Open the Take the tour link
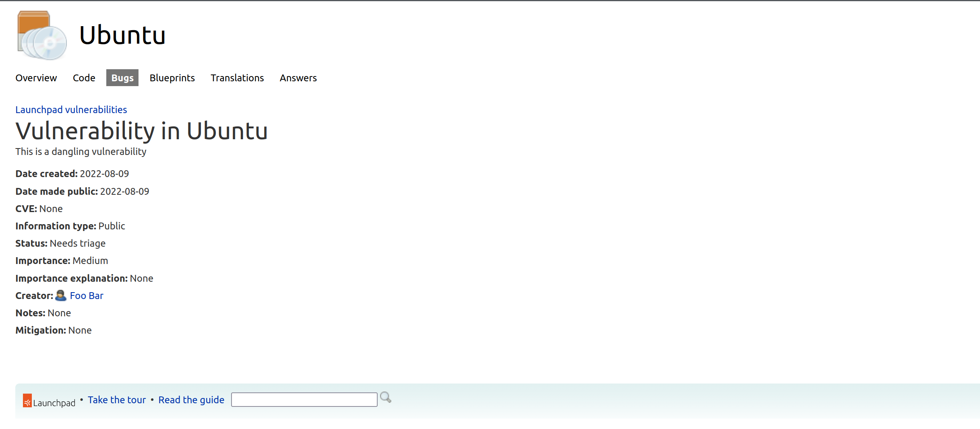 117,400
